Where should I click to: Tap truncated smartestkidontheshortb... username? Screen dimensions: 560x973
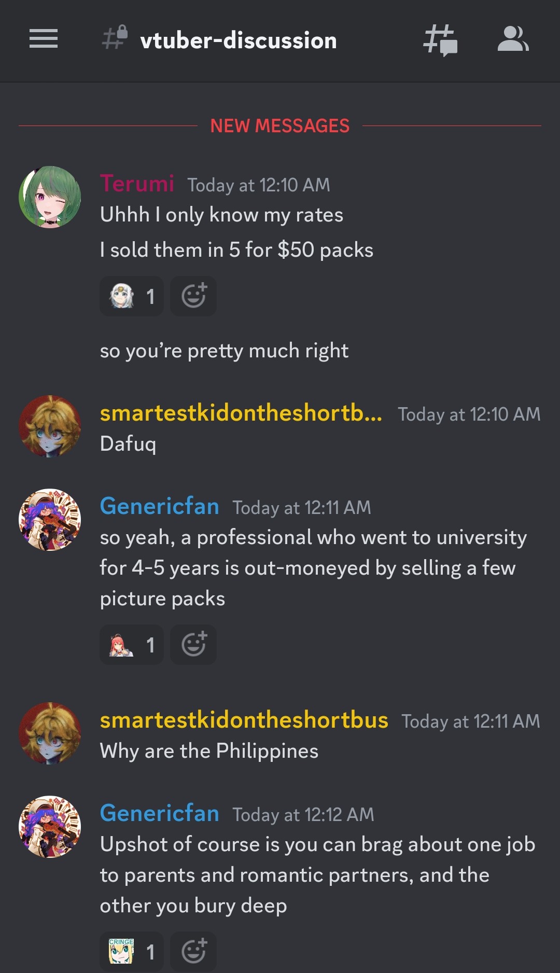coord(241,413)
